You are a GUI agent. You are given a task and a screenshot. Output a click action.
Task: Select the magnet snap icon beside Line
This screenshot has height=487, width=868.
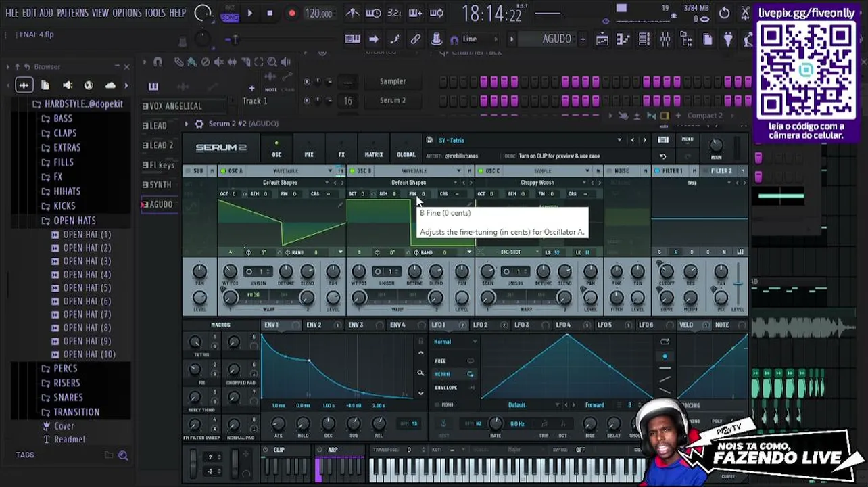pyautogui.click(x=454, y=39)
